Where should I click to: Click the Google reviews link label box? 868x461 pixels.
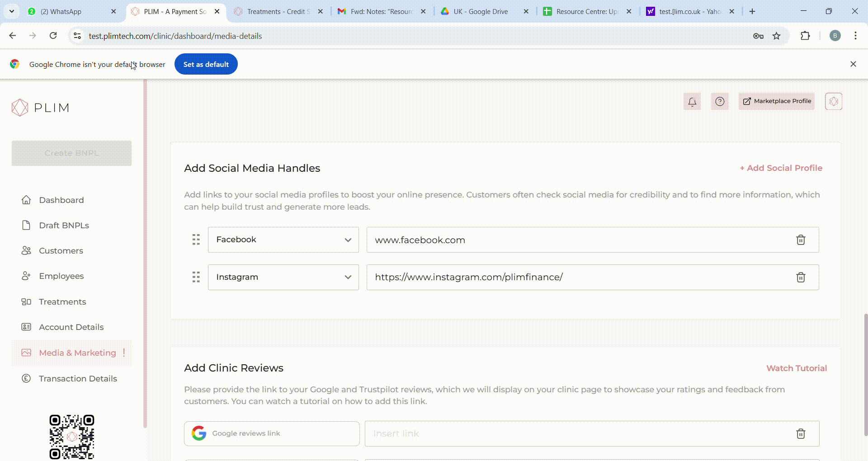point(272,433)
